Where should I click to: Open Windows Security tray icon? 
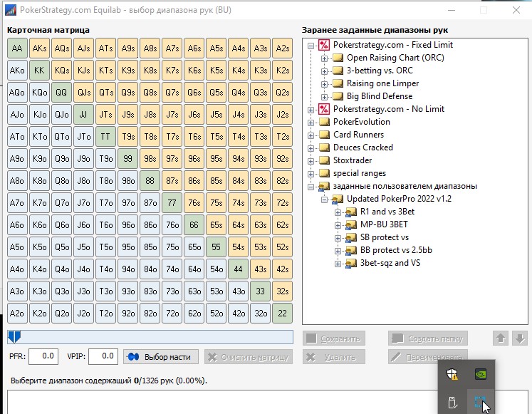452,374
